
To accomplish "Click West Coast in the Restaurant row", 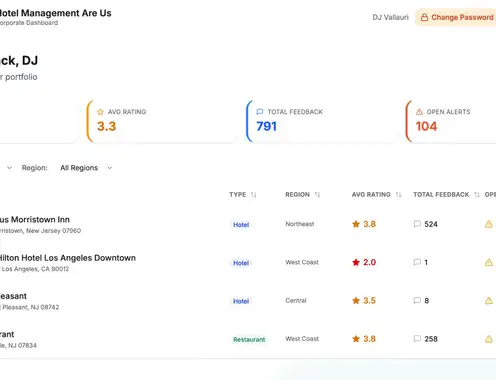I will pos(302,339).
